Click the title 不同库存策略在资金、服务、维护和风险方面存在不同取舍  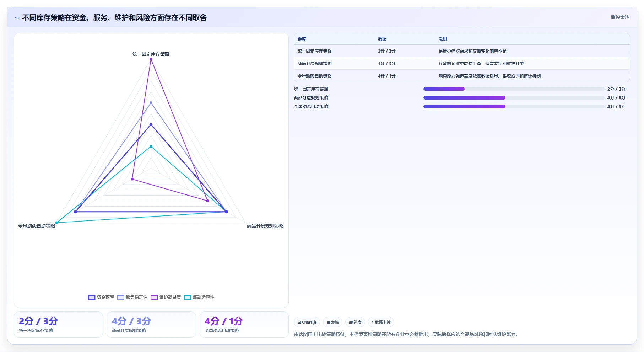[114, 18]
